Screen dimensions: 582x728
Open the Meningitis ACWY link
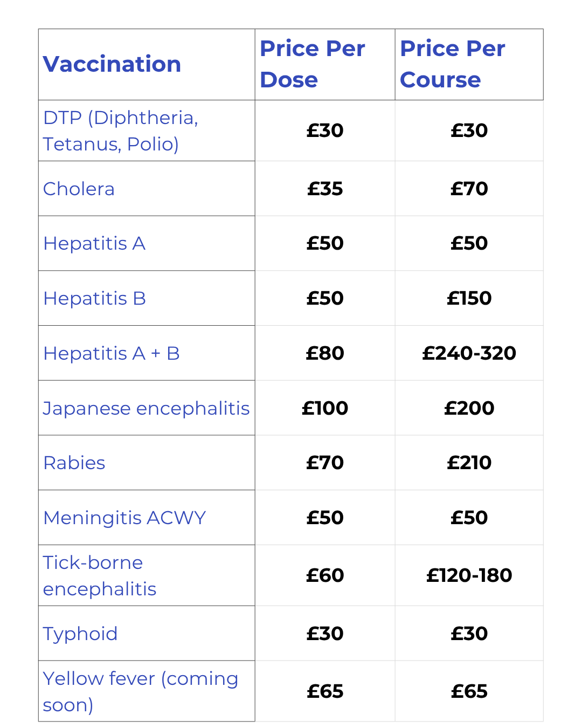pyautogui.click(x=124, y=518)
